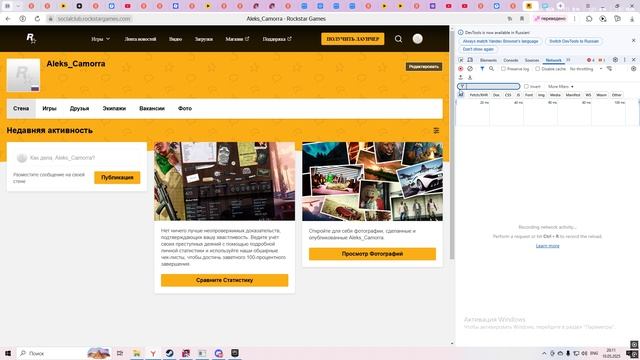Screen dimensions: 640x360
Task: Show hidden system tray icons chevron
Action: coord(544,353)
